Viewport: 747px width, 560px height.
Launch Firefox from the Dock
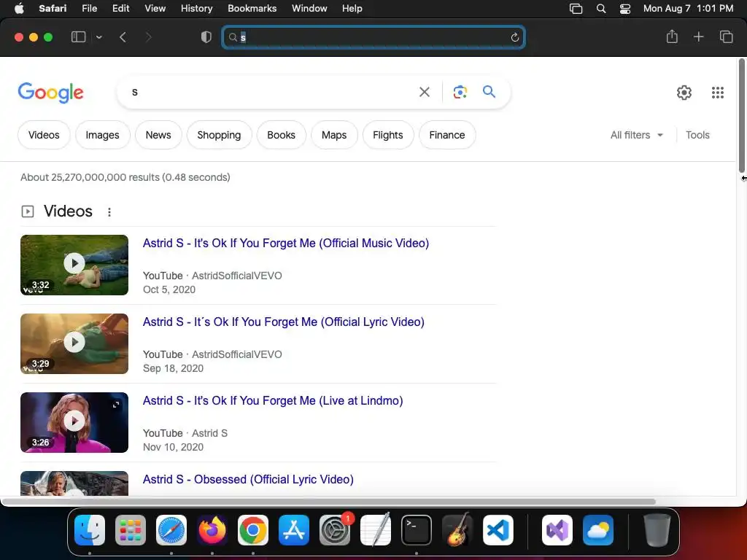(x=212, y=530)
